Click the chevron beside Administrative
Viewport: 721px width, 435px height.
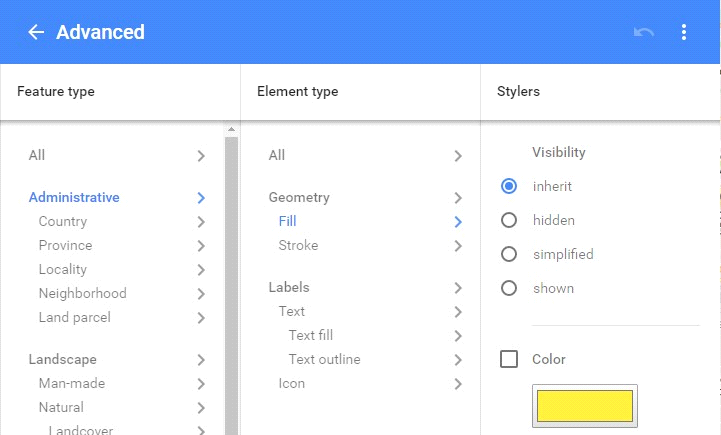click(201, 198)
